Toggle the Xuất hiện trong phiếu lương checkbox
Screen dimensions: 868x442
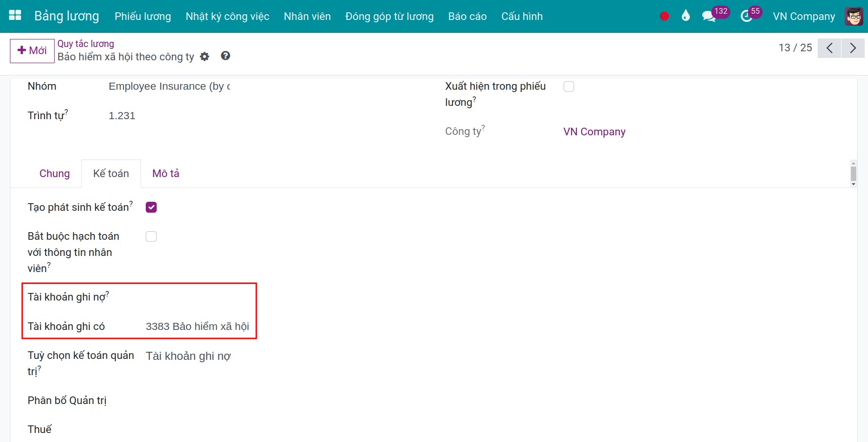[569, 86]
